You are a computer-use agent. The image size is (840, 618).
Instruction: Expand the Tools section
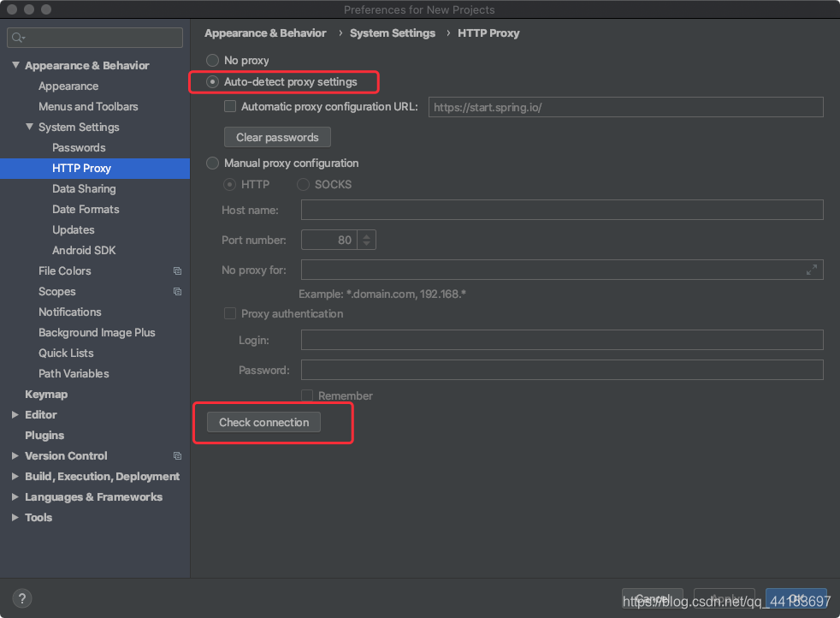[14, 517]
